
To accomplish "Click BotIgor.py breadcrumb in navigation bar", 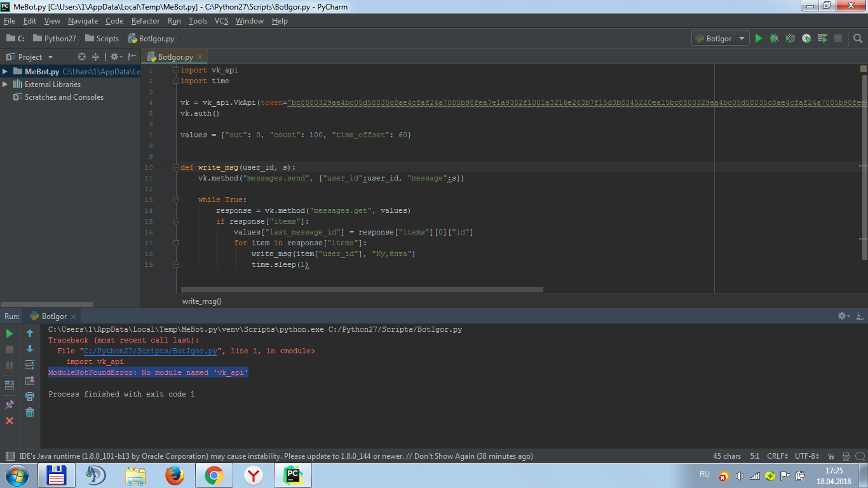I will pos(151,38).
